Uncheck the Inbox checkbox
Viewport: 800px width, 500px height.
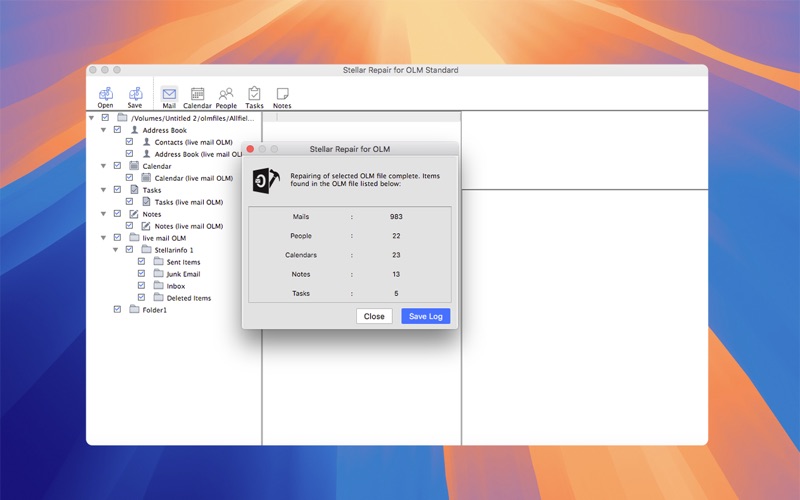[x=141, y=285]
